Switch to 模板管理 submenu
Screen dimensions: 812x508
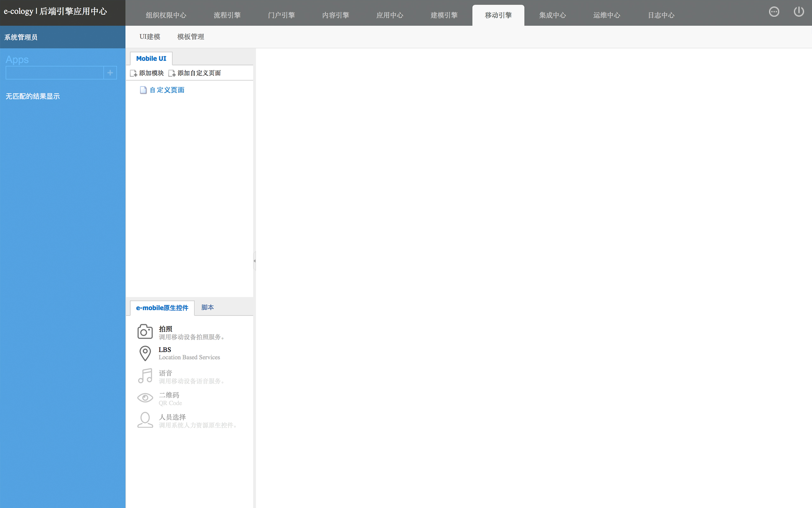(191, 37)
